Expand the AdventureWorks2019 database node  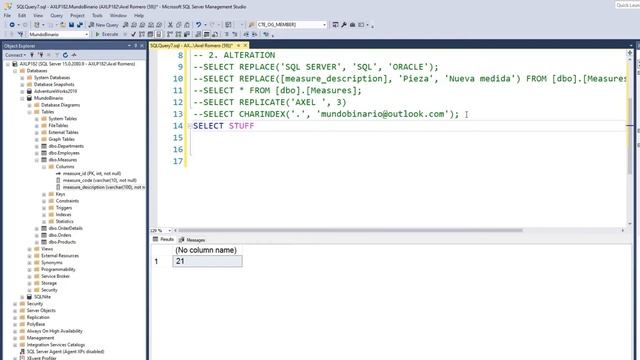(22, 91)
